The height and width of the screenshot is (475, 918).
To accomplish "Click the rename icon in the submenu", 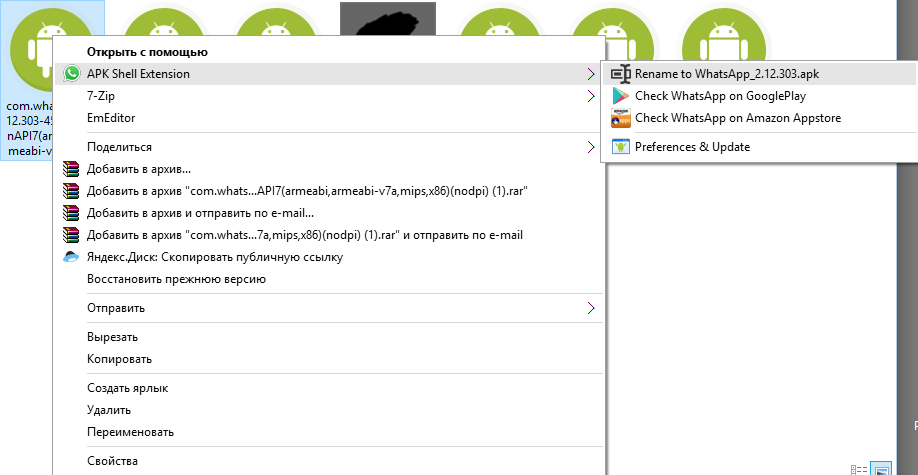I will [620, 74].
